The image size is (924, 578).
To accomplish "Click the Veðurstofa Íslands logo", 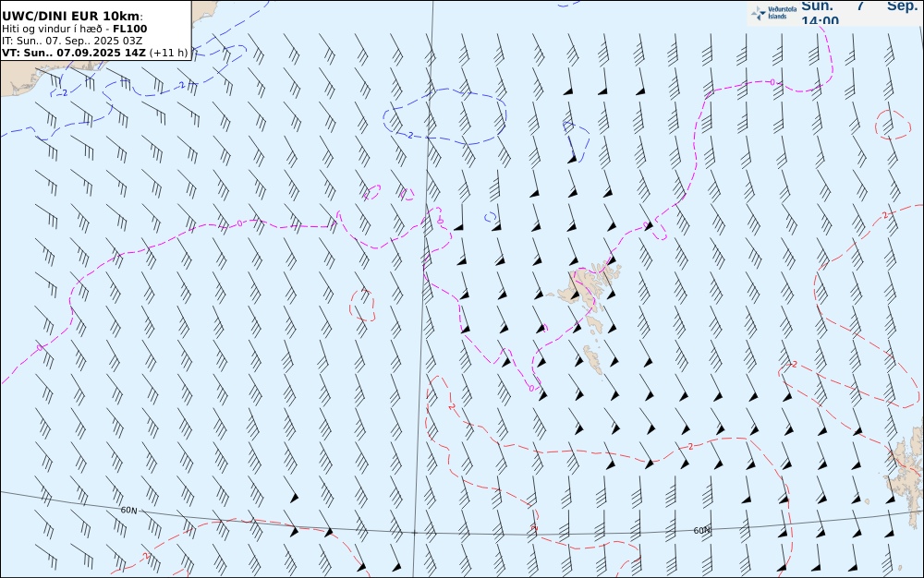I will pyautogui.click(x=773, y=13).
